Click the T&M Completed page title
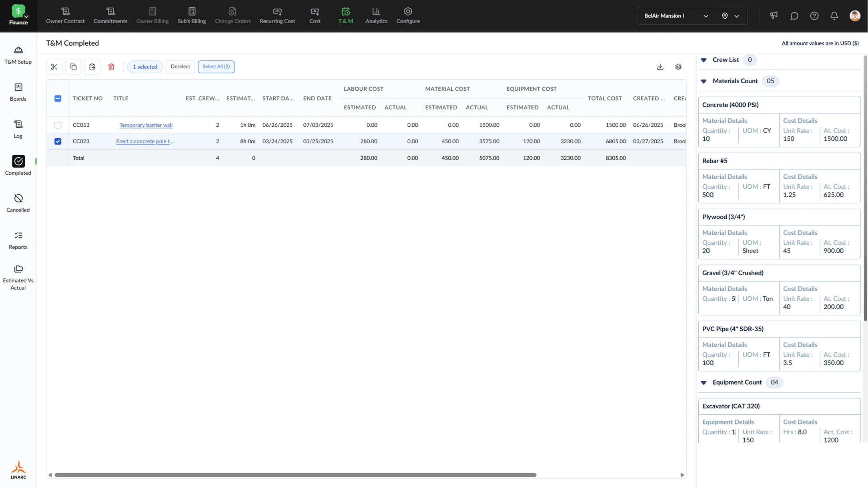Image resolution: width=868 pixels, height=488 pixels. click(72, 43)
